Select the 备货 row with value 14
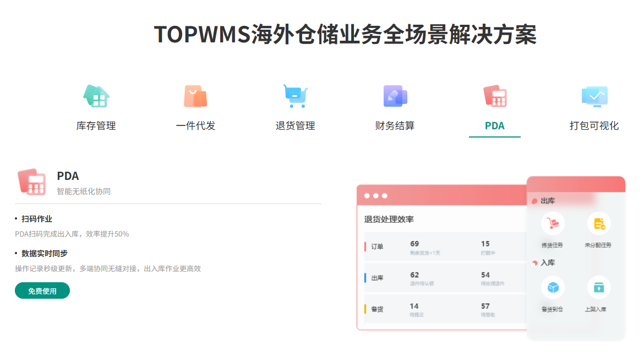The width and height of the screenshot is (644, 362). 377,309
